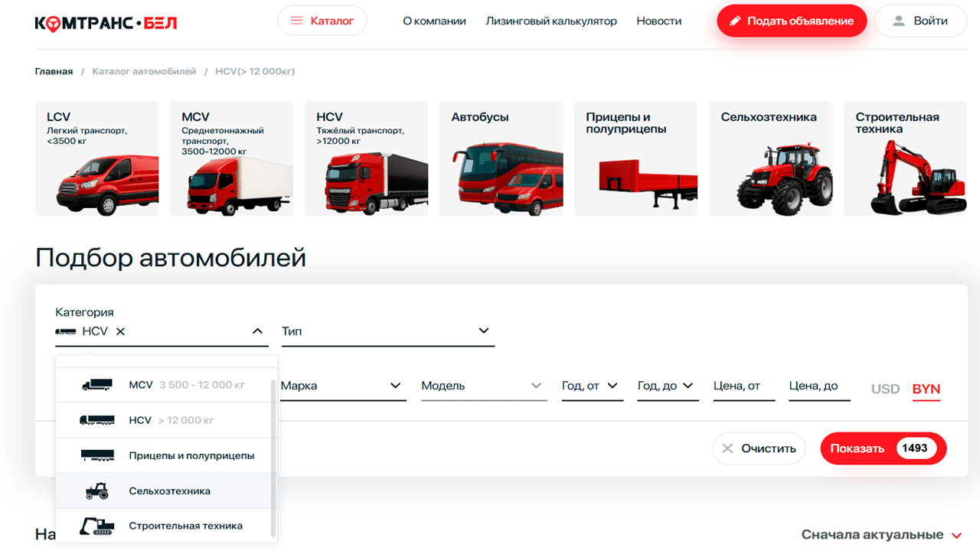Image resolution: width=980 pixels, height=551 pixels.
Task: Open the Марка dropdown
Action: coord(341,386)
